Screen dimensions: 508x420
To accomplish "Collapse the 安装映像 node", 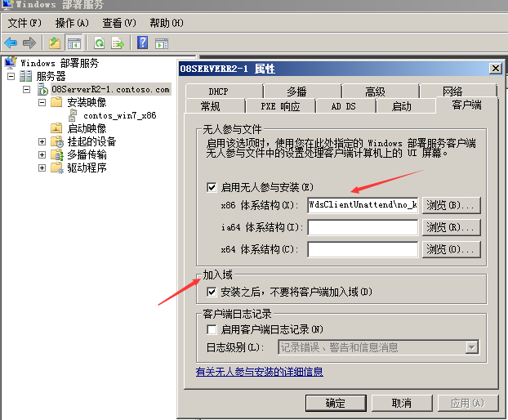I will point(42,102).
